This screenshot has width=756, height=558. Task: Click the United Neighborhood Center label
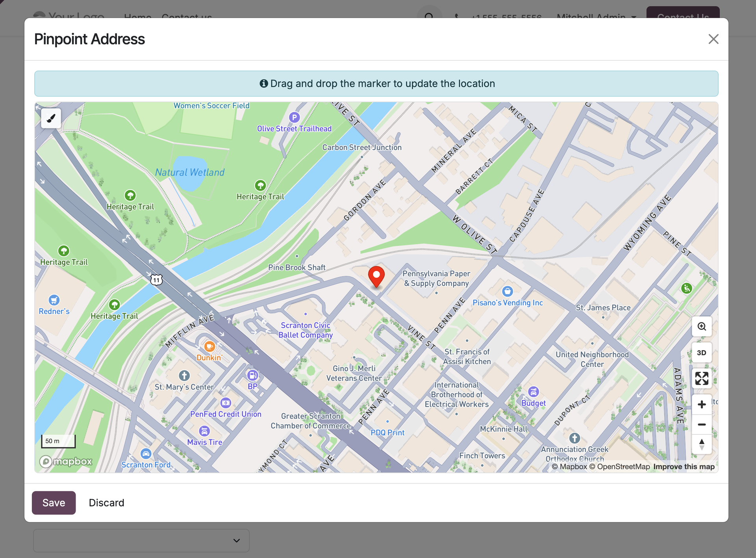592,359
